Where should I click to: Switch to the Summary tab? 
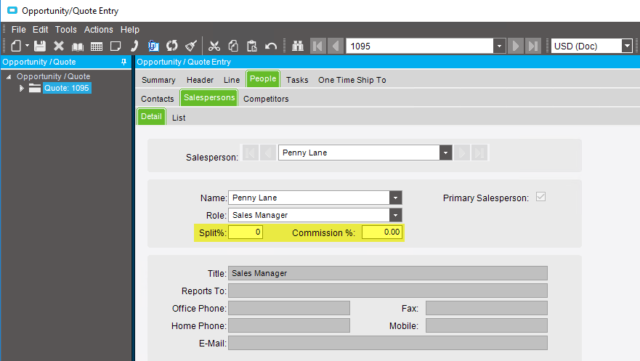point(158,80)
